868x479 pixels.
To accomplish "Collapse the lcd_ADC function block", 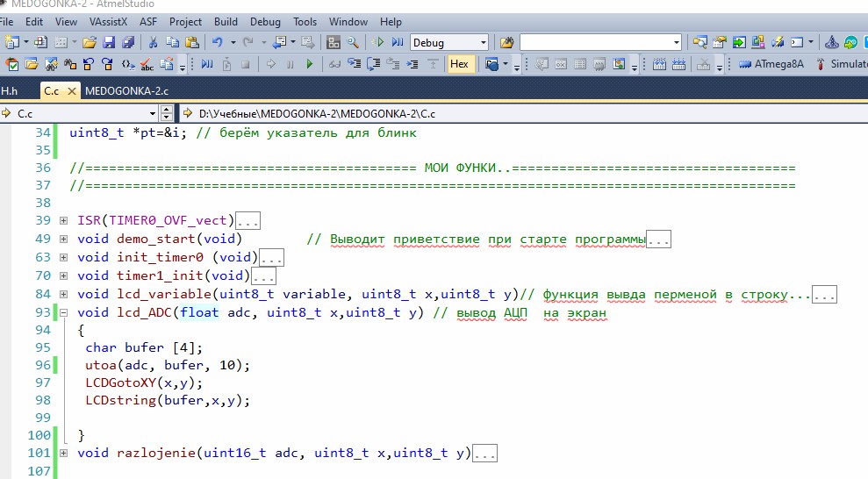I will (x=63, y=313).
